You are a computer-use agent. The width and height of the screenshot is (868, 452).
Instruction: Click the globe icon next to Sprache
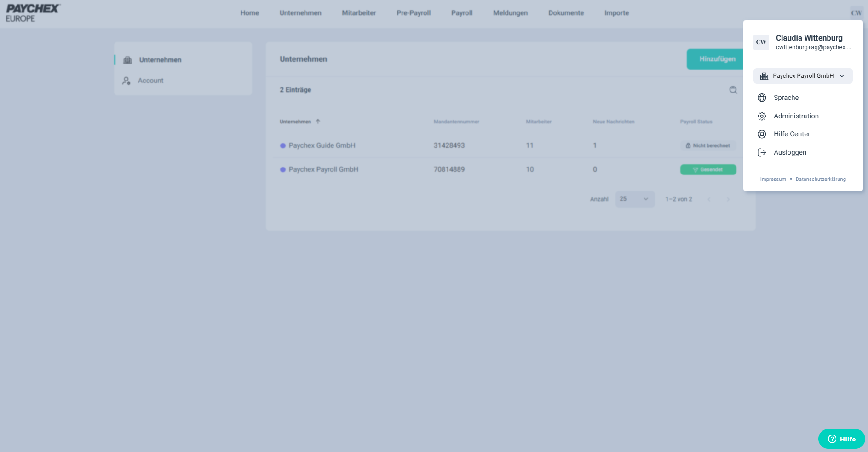[x=762, y=98]
